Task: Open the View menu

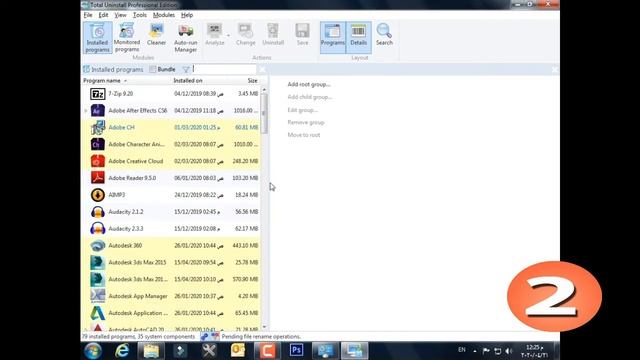Action: 120,15
